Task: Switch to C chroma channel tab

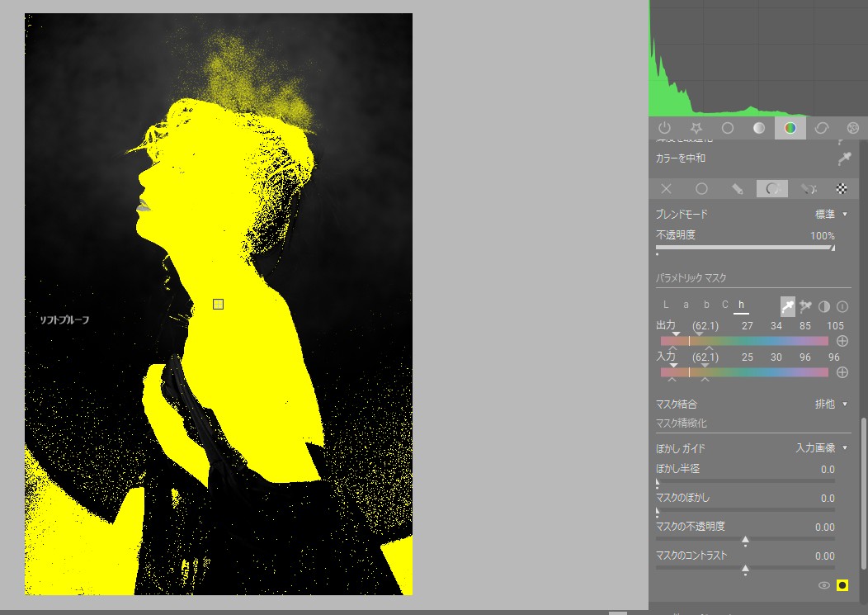Action: [724, 305]
